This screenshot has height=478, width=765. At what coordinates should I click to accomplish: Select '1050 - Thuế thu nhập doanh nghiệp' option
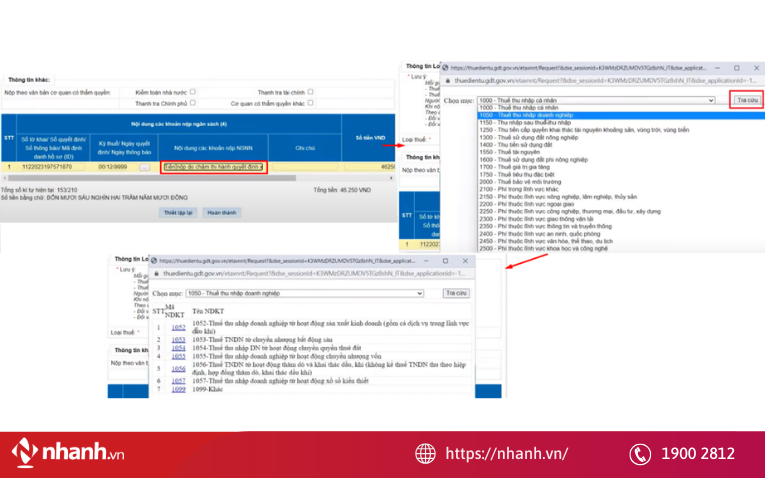click(x=530, y=115)
